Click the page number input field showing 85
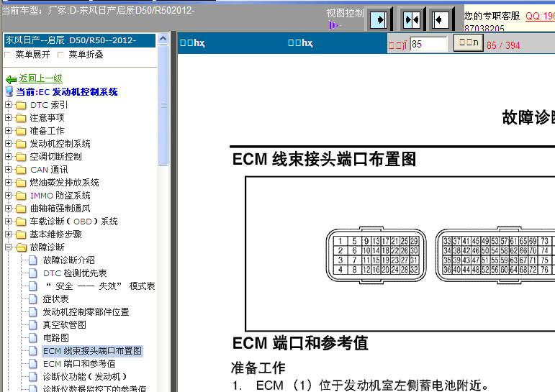Viewport: 555px width, 392px height. click(428, 44)
